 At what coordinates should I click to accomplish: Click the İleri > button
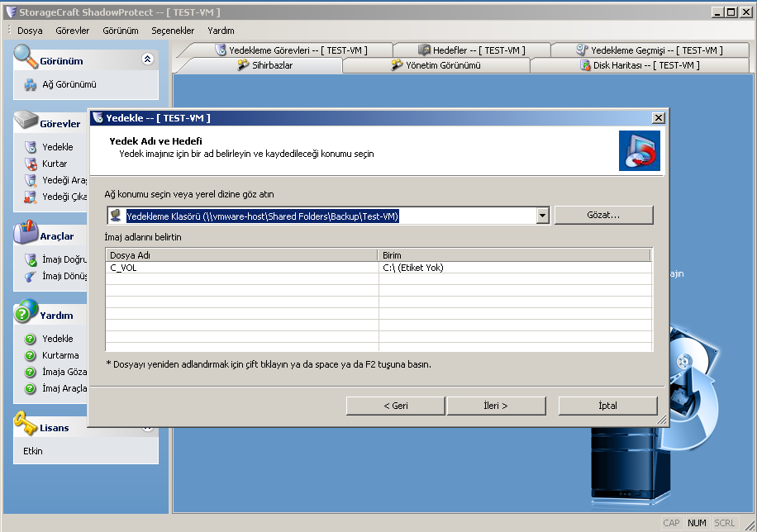[497, 406]
